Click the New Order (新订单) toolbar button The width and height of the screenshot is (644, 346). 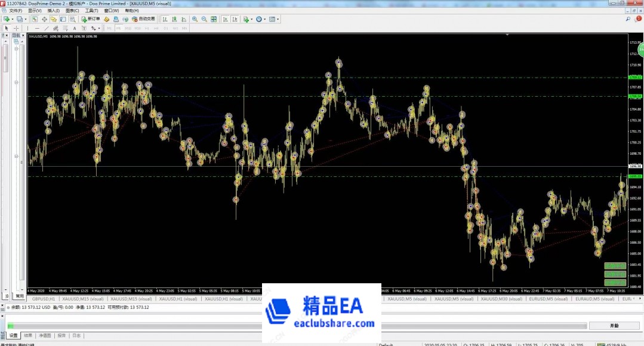(x=91, y=19)
